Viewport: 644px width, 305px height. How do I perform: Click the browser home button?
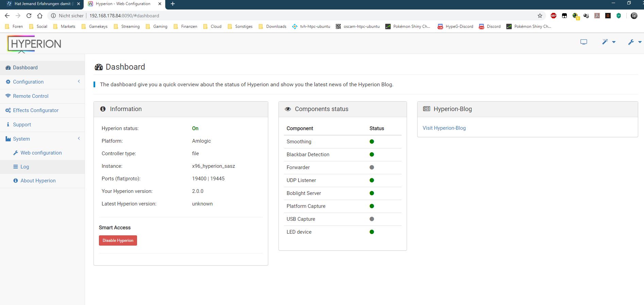click(40, 16)
